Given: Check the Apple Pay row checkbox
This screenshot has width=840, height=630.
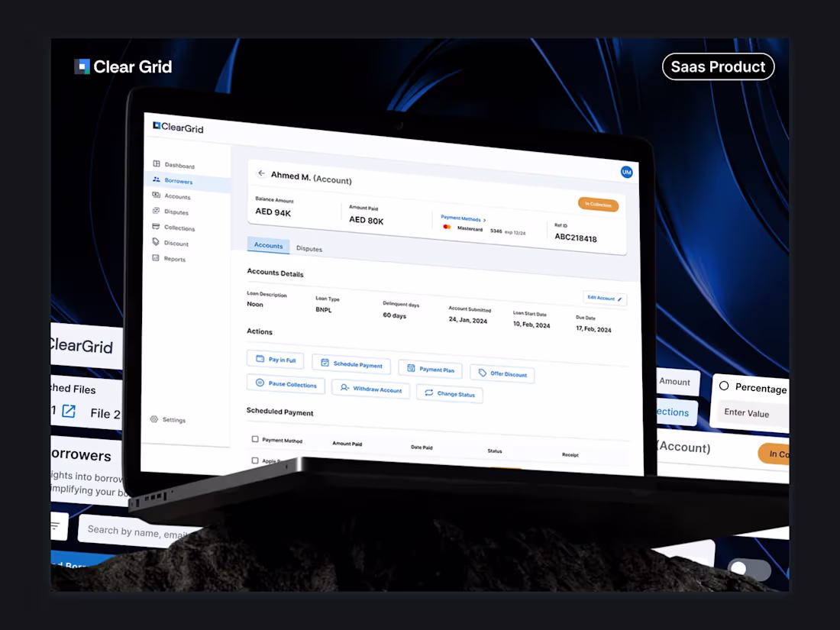Looking at the screenshot, I should click(254, 460).
